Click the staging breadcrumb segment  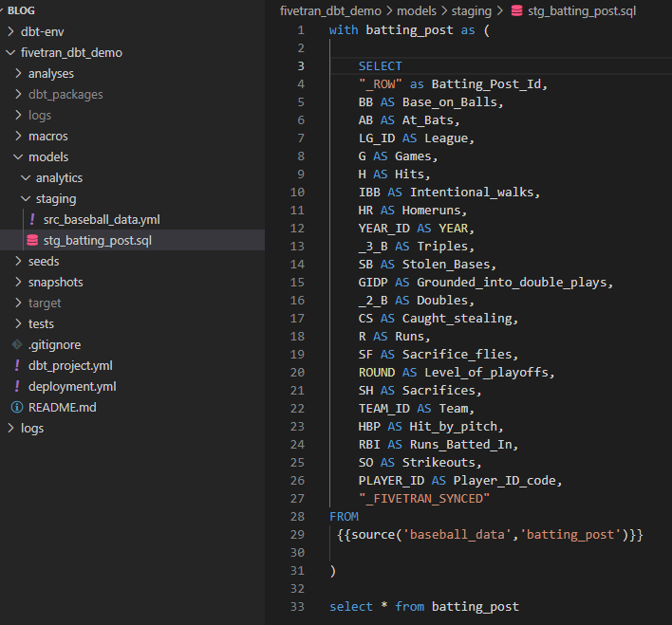tap(472, 11)
